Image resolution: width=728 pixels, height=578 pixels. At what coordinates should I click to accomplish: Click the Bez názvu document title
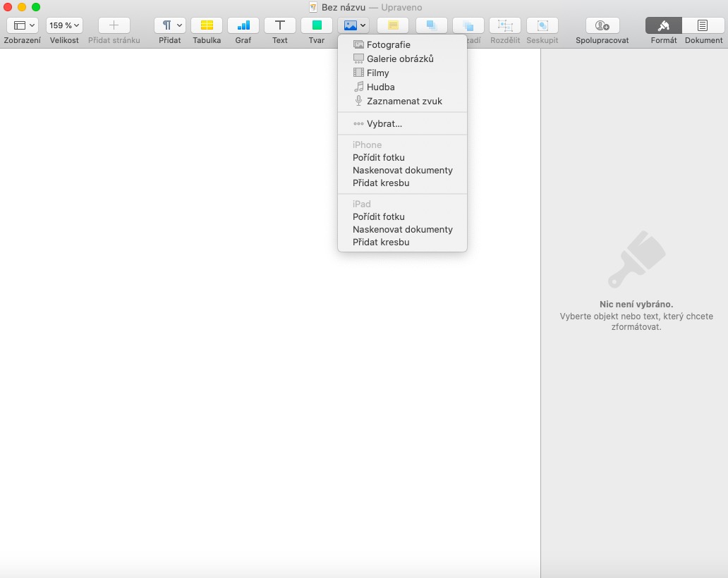click(344, 8)
